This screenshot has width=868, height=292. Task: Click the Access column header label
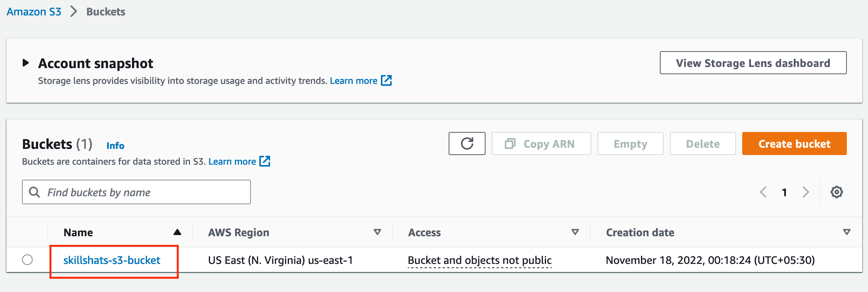tap(424, 232)
